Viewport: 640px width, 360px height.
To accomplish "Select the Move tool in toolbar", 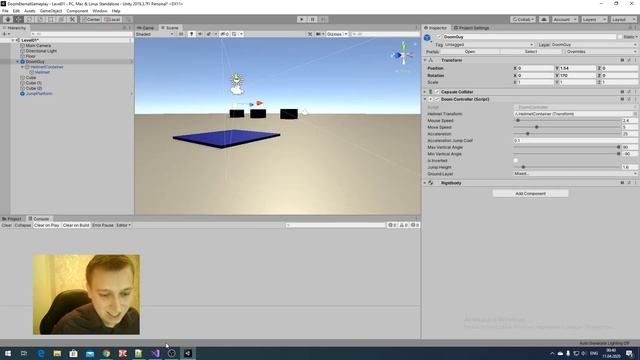I will coord(18,19).
